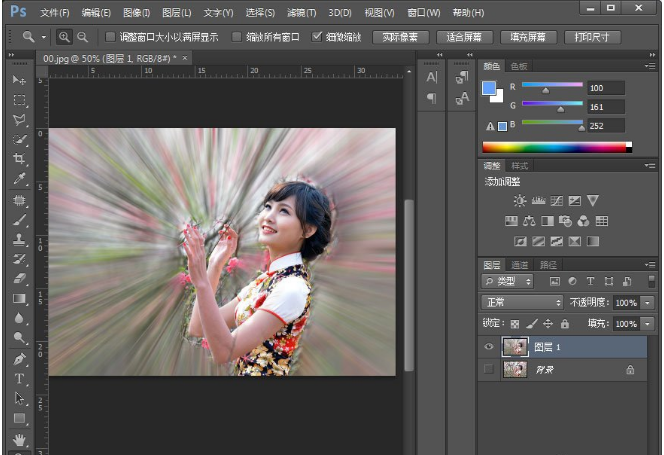664x455 pixels.
Task: Activate the Hand tool
Action: [19, 438]
